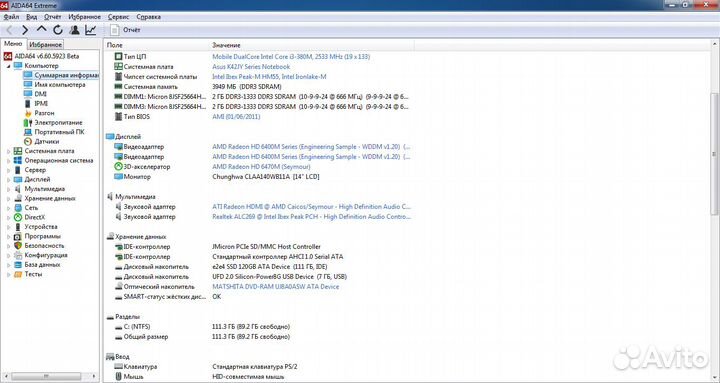Click the Up level arrow icon
The image size is (720, 383).
pyautogui.click(x=42, y=29)
